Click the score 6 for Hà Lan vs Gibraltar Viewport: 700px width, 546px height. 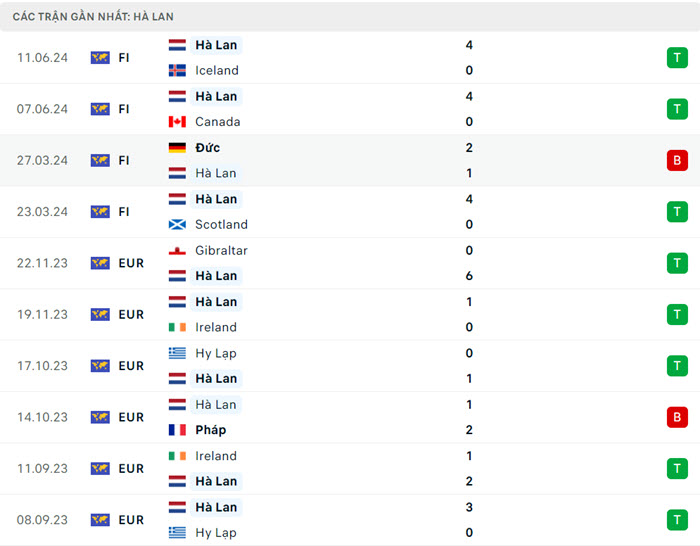(469, 276)
